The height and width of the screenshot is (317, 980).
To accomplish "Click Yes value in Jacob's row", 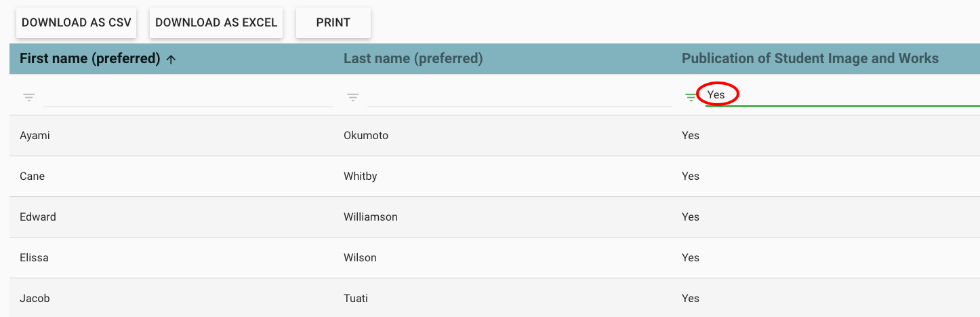I will 691,299.
